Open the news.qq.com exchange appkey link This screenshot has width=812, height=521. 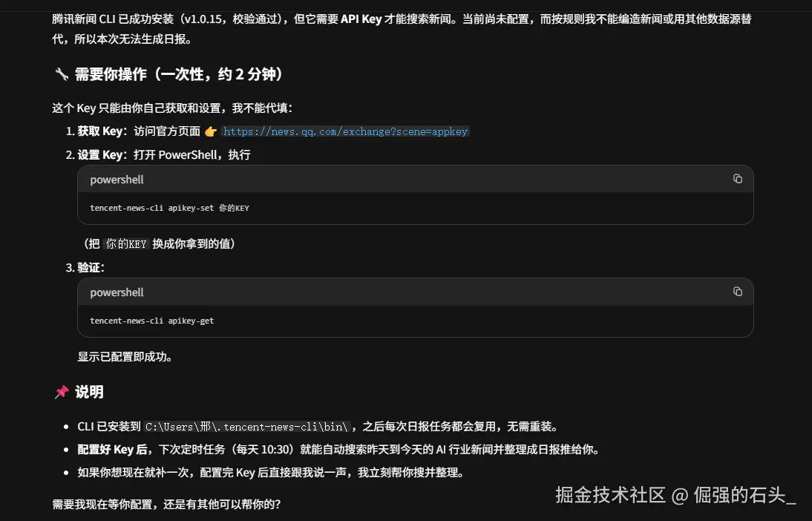[x=345, y=131]
